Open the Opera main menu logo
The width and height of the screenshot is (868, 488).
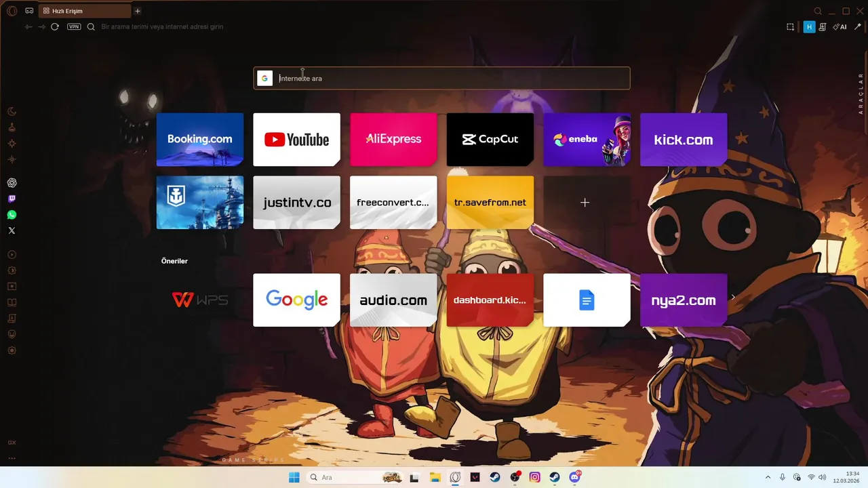(x=12, y=11)
